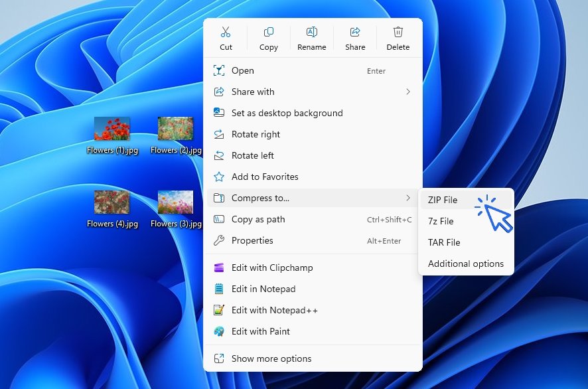The height and width of the screenshot is (389, 588).
Task: Select Set as desktop background
Action: coord(287,113)
